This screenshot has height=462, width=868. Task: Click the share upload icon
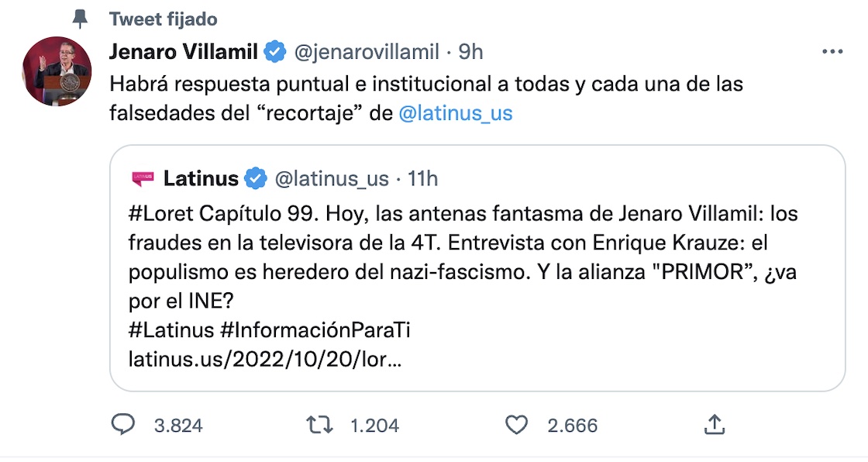click(714, 424)
